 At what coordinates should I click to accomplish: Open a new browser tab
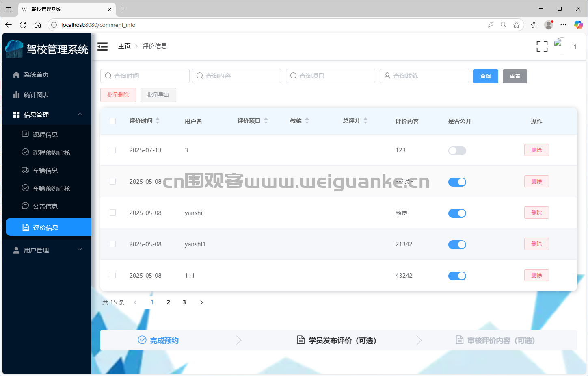(x=123, y=9)
